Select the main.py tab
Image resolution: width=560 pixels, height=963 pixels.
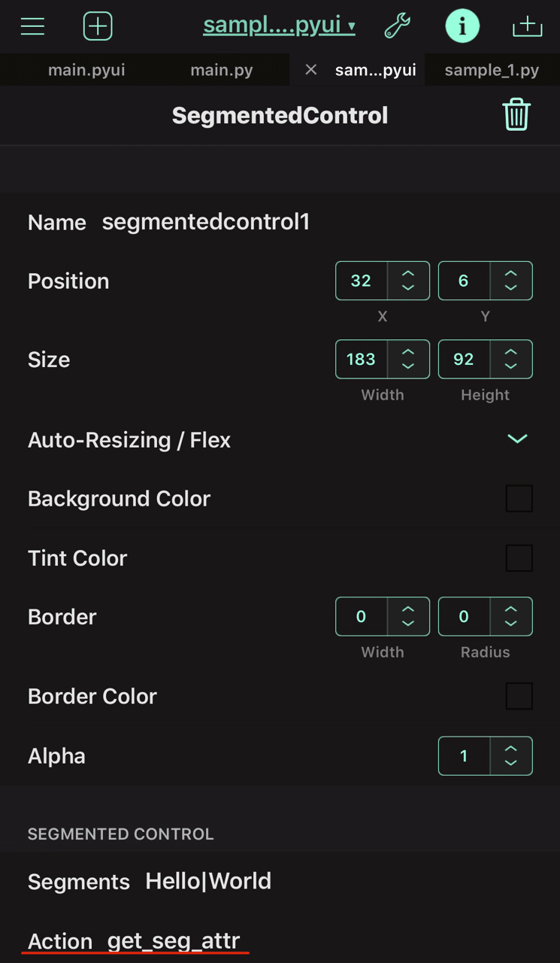coord(221,70)
